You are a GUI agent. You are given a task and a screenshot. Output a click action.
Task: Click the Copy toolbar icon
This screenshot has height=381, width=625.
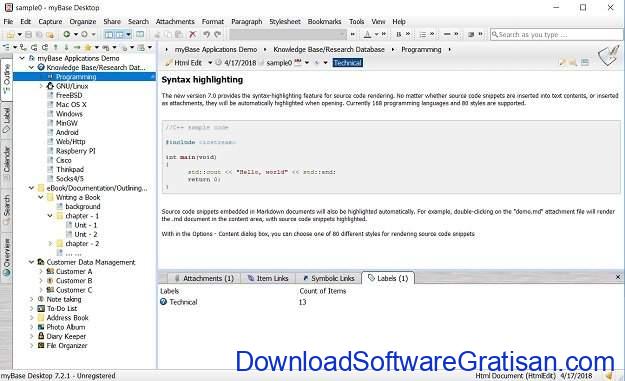coord(168,35)
